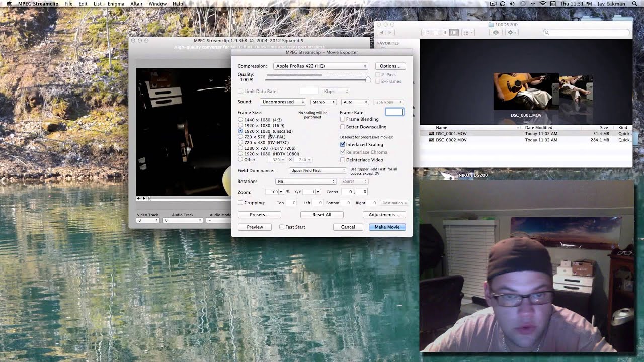The image size is (644, 362).
Task: Click the Finder forward arrow
Action: click(x=391, y=32)
